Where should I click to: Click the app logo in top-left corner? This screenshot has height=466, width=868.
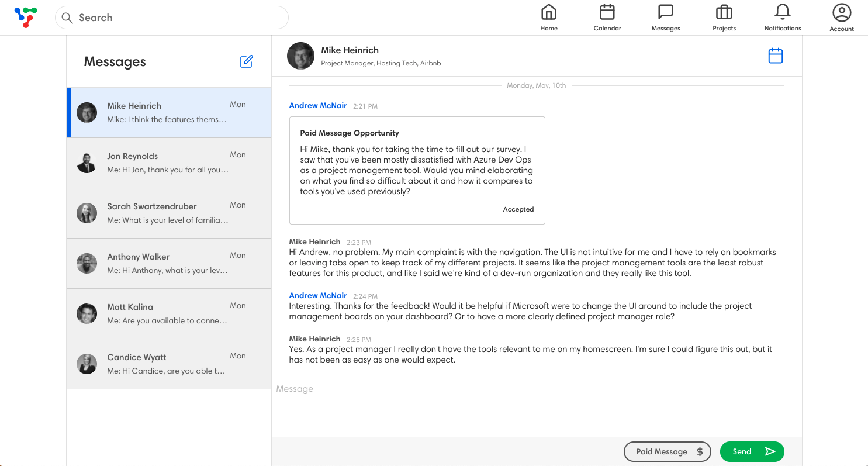pyautogui.click(x=25, y=17)
